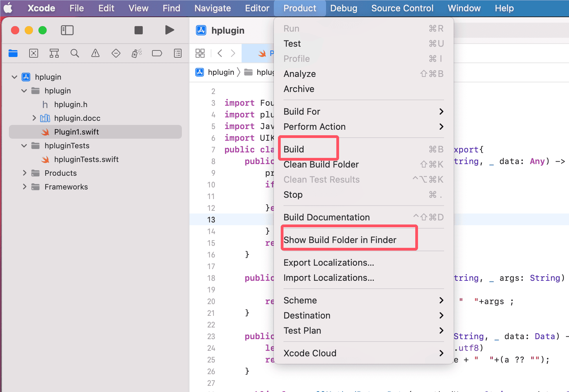
Task: Open the Breakpoint navigator icon
Action: tap(157, 53)
